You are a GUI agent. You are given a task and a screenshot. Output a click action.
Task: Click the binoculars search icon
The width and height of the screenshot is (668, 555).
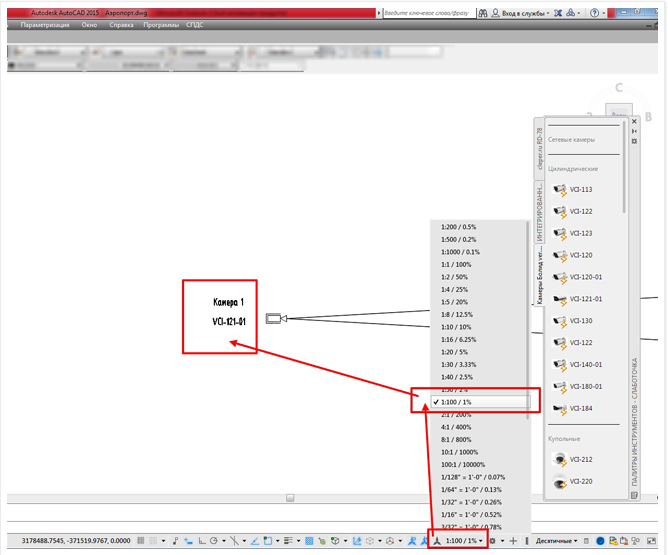click(x=483, y=13)
